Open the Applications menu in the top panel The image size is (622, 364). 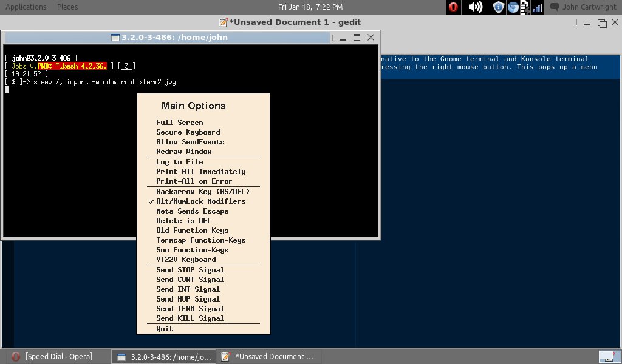pos(26,7)
